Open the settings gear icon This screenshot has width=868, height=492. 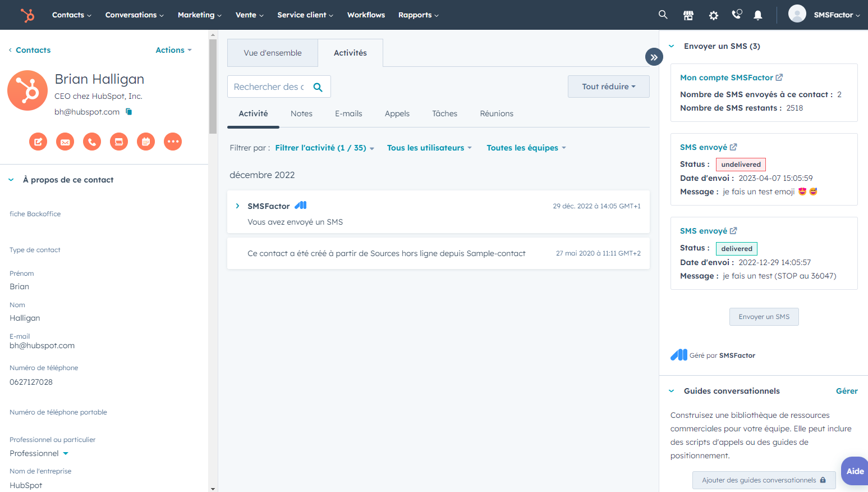pyautogui.click(x=713, y=15)
